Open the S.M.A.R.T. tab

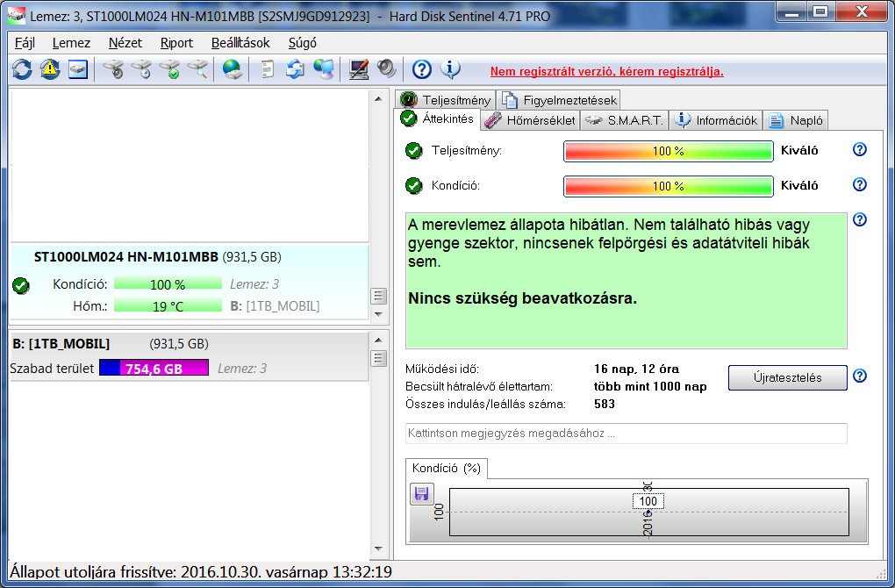point(625,120)
